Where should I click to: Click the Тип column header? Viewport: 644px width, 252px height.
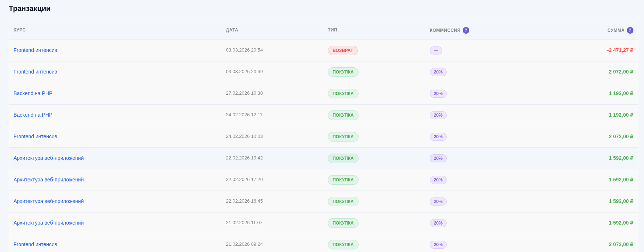point(333,30)
